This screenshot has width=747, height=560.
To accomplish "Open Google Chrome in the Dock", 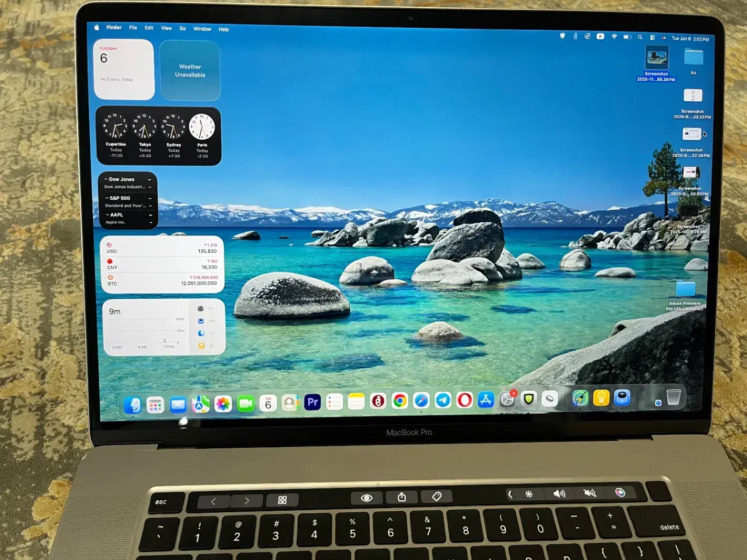I will click(400, 401).
